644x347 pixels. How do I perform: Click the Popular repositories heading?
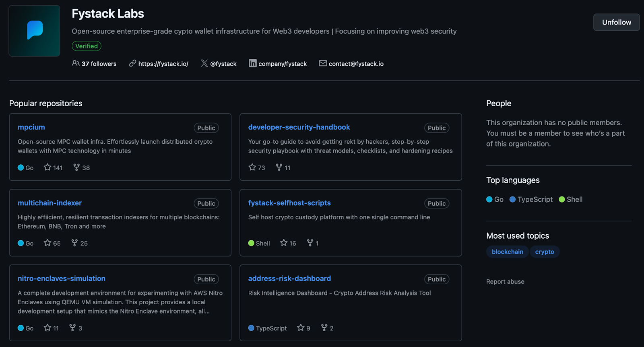coord(46,103)
